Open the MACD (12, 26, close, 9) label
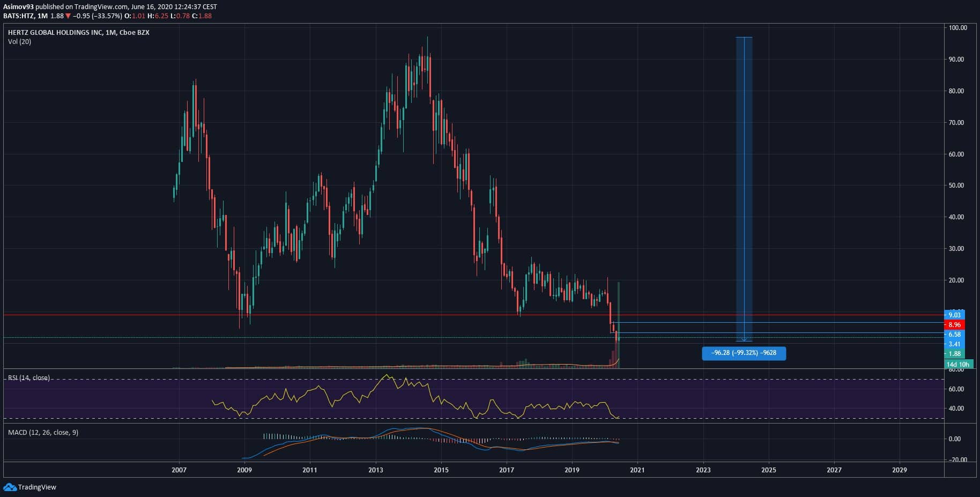The image size is (980, 497). coord(43,432)
